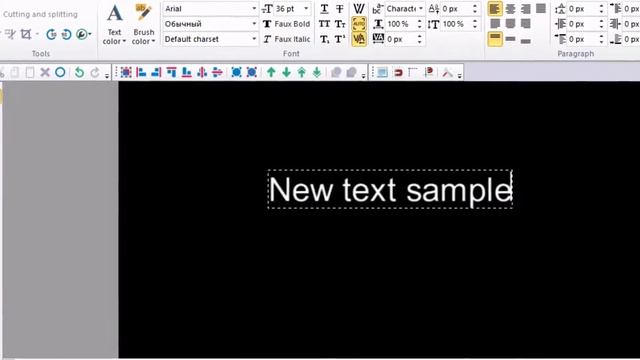Click the gray X delete icon
Image resolution: width=640 pixels, height=360 pixels.
[x=45, y=73]
